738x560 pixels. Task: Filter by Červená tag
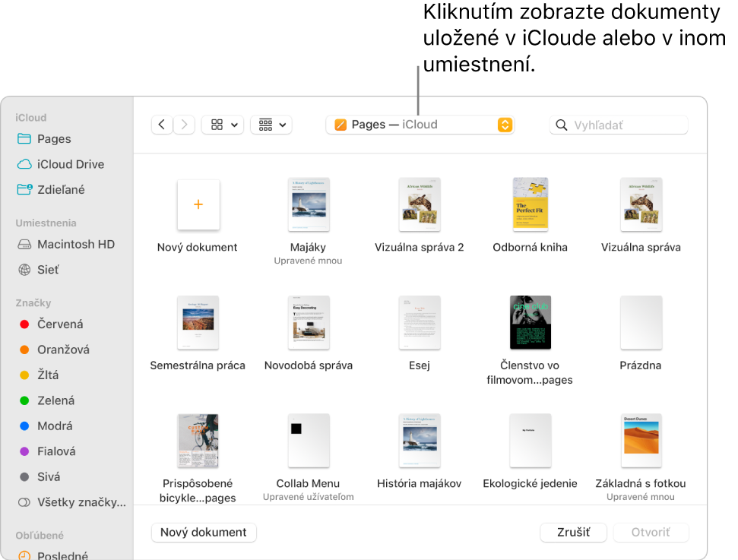(51, 324)
